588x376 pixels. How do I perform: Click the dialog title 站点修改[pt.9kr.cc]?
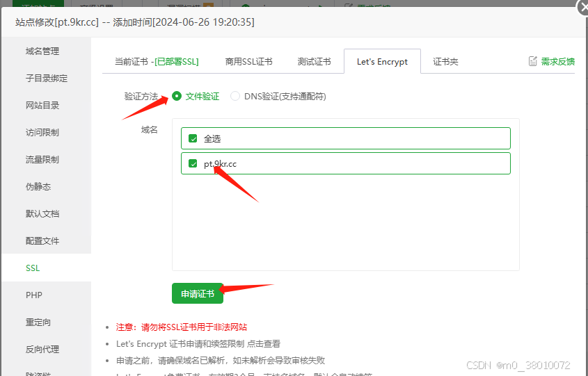pos(57,22)
